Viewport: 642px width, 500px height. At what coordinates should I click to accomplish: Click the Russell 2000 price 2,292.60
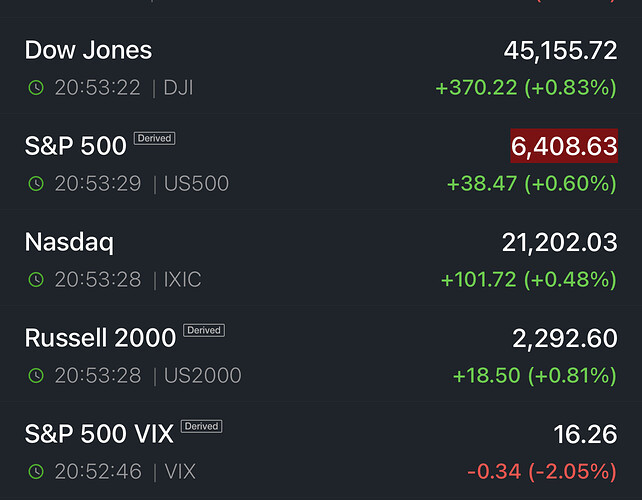[x=565, y=339]
